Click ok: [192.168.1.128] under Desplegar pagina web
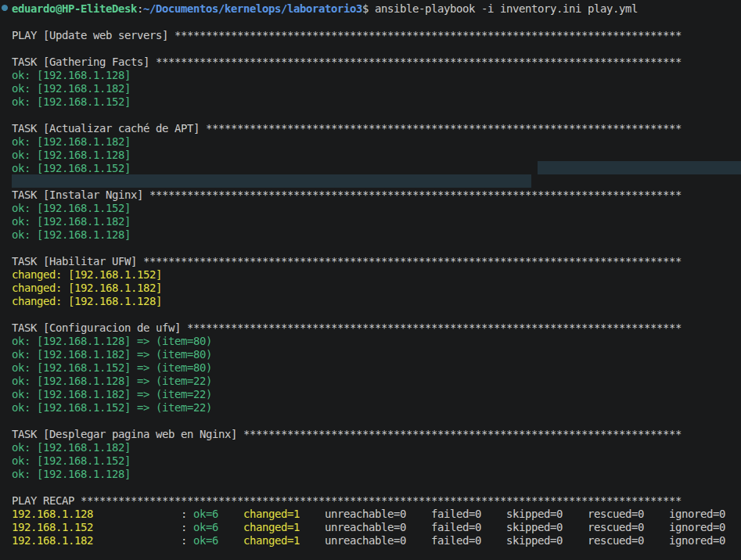 [x=71, y=474]
